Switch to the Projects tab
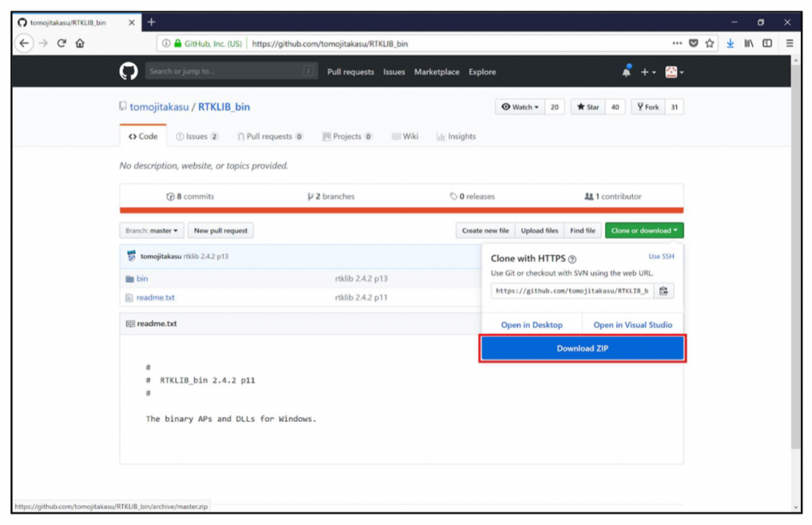This screenshot has height=525, width=812. point(347,136)
